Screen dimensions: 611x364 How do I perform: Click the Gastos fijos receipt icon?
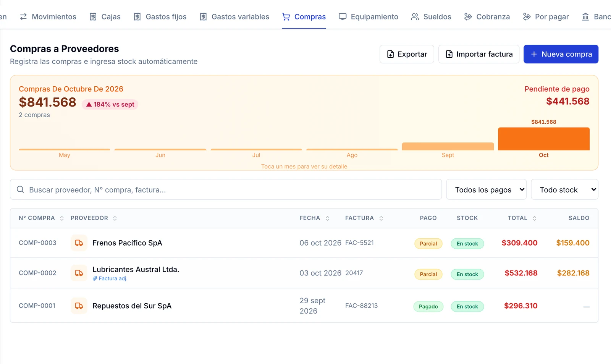coord(137,17)
